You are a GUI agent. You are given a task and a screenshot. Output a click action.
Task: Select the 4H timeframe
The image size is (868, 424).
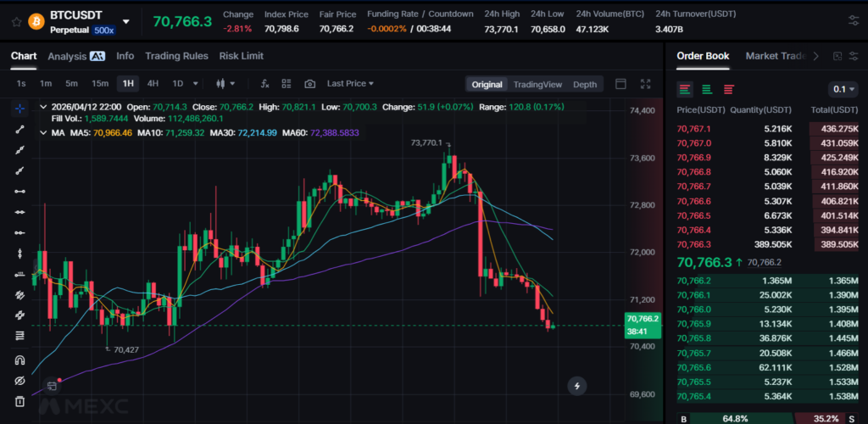tap(153, 84)
